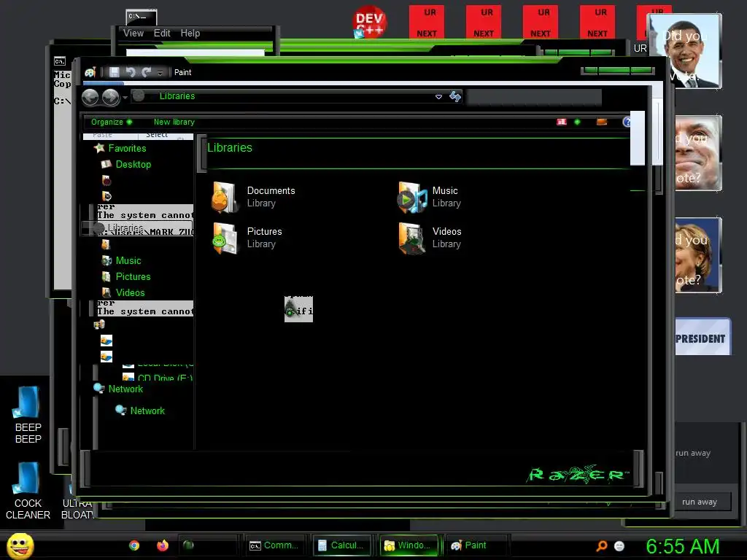Select CD Drive (E:) in the navigation pane
The image size is (747, 560).
pyautogui.click(x=164, y=378)
